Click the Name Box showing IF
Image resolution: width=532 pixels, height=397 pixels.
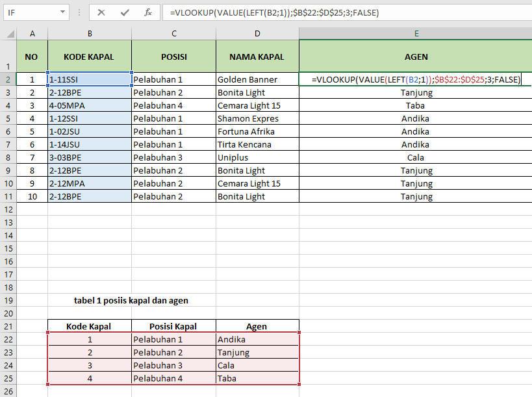coord(32,12)
